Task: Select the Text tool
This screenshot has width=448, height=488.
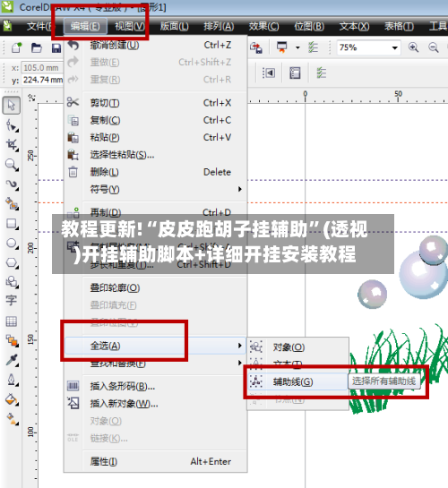Action: click(x=12, y=300)
